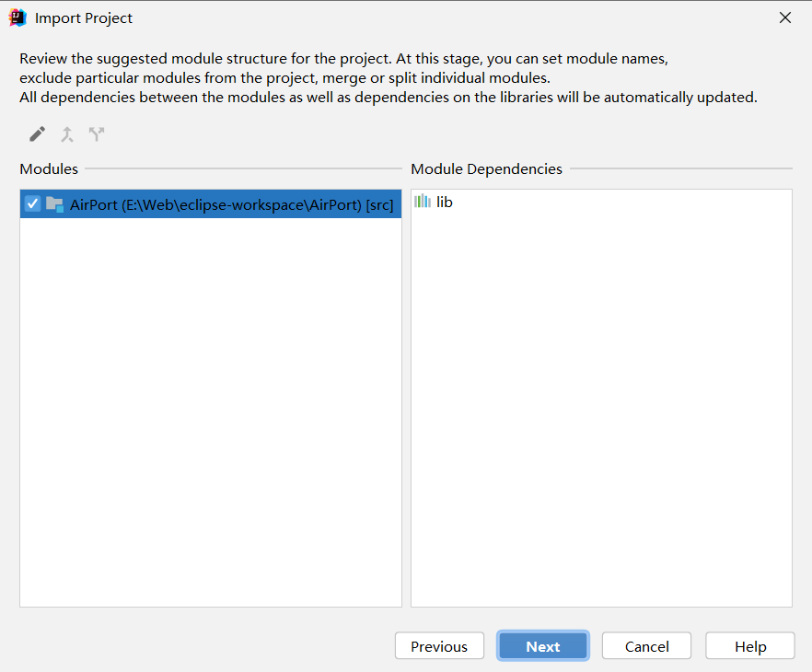Click the Split module toolbar icon
The height and width of the screenshot is (672, 812).
[96, 133]
